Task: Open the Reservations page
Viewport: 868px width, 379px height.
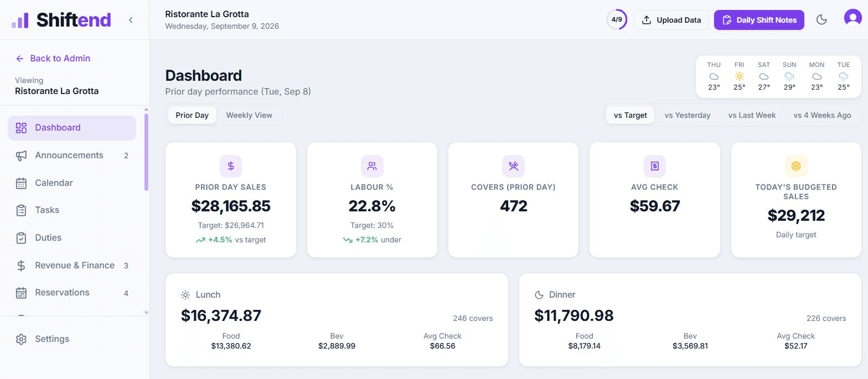Action: [72, 293]
